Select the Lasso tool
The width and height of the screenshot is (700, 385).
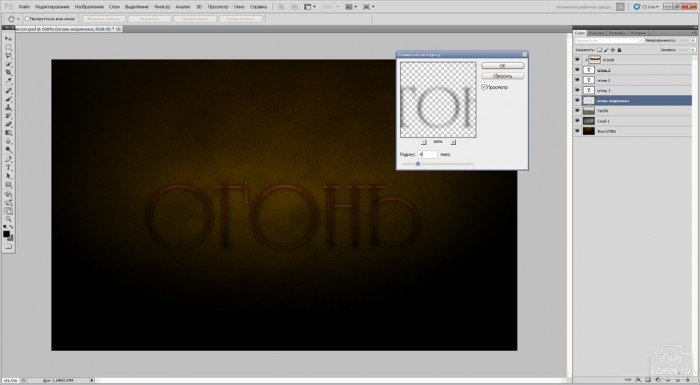click(8, 56)
